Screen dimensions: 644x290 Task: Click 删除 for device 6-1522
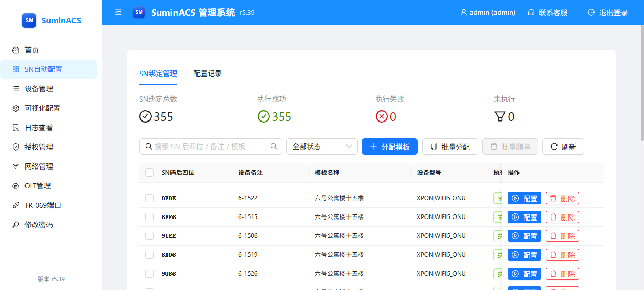(x=562, y=198)
